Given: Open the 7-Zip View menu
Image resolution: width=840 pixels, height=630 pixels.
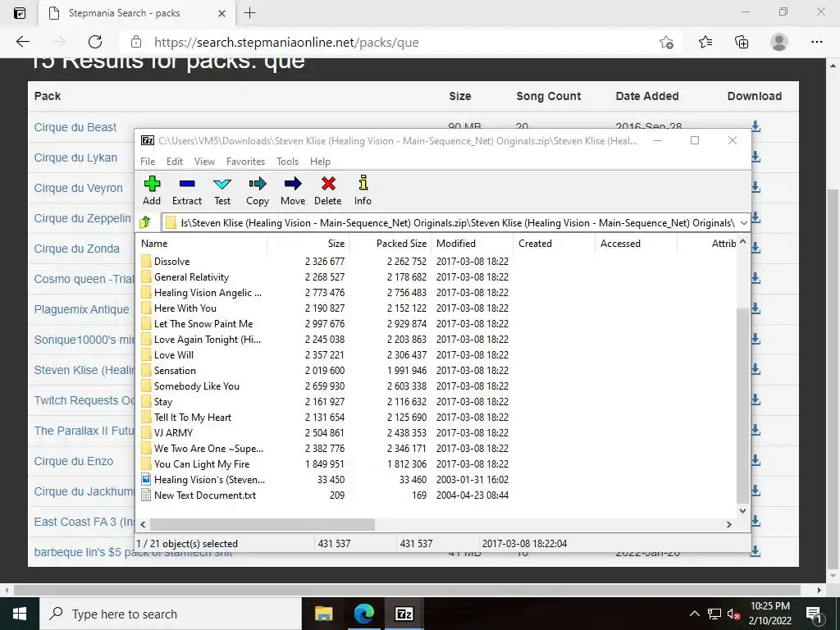Looking at the screenshot, I should pyautogui.click(x=204, y=162).
